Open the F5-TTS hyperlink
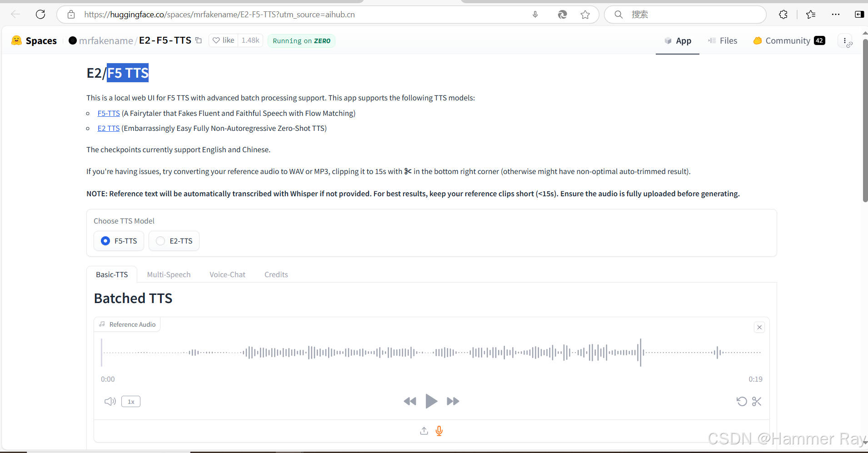Viewport: 868px width, 453px height. [109, 113]
